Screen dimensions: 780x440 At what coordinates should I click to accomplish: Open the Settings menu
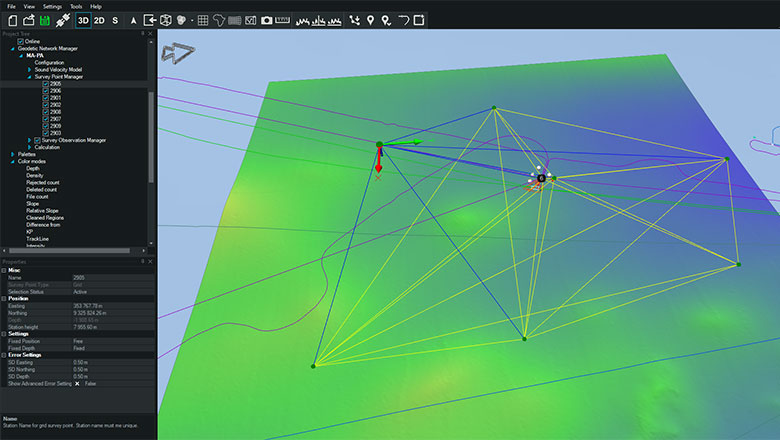click(x=52, y=6)
